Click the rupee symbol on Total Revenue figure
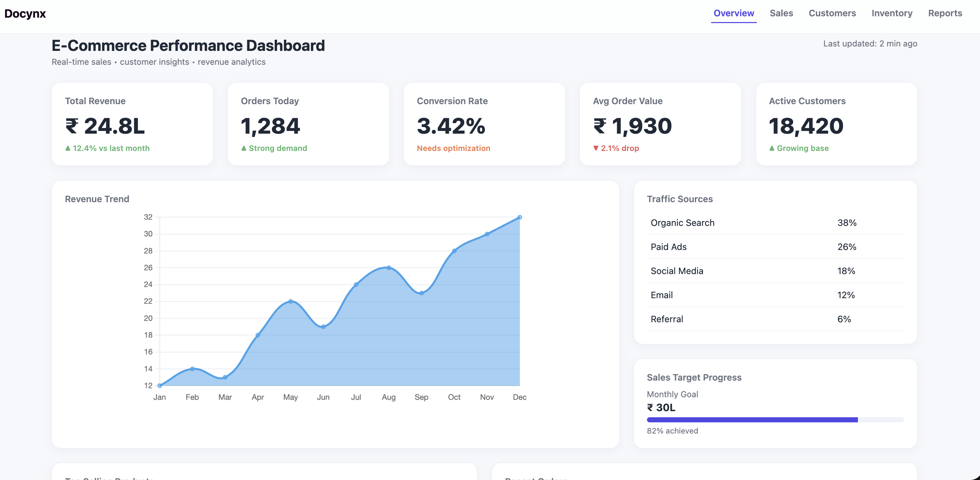 click(72, 126)
